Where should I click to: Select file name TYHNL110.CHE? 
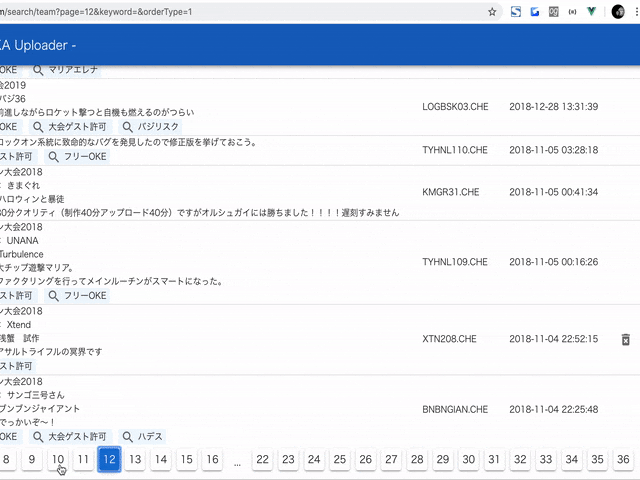(x=455, y=150)
